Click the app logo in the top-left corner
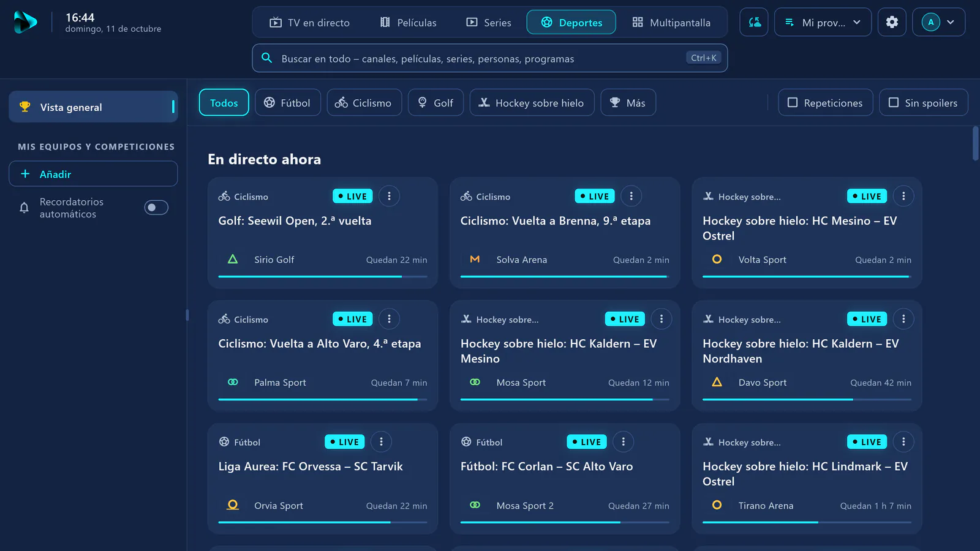 pos(25,23)
